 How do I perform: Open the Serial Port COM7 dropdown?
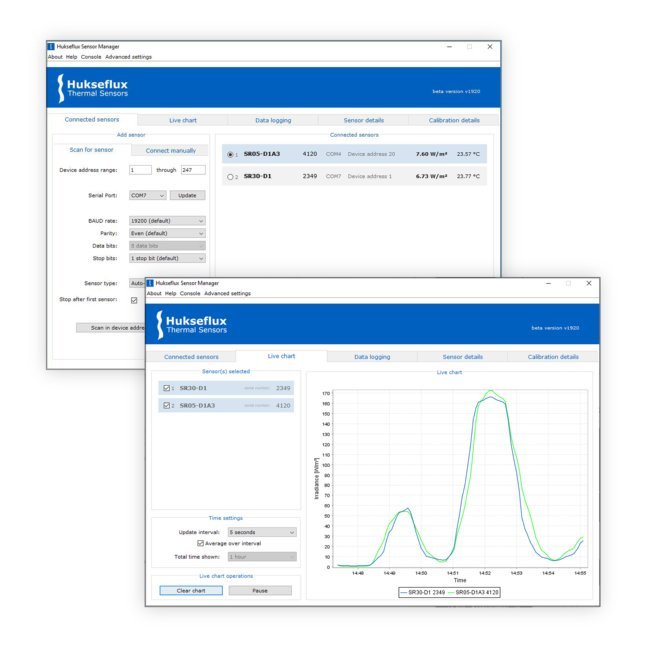pos(147,195)
